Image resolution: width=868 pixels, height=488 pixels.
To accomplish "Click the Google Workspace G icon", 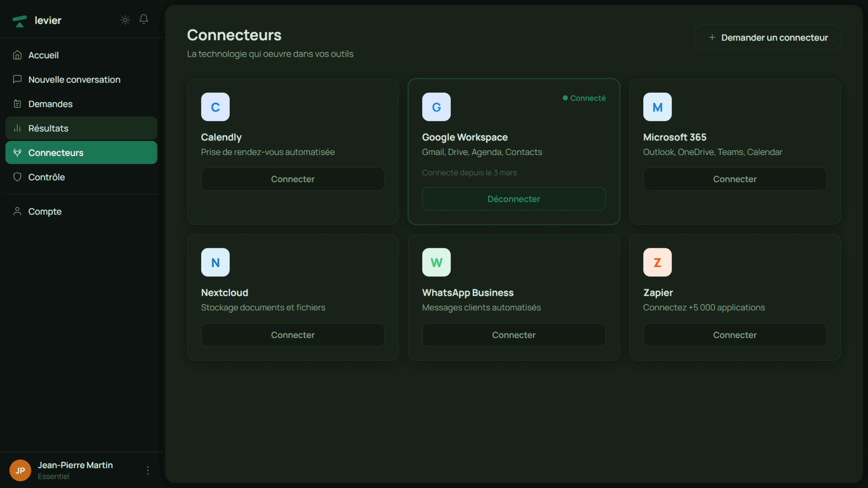I will pos(436,107).
